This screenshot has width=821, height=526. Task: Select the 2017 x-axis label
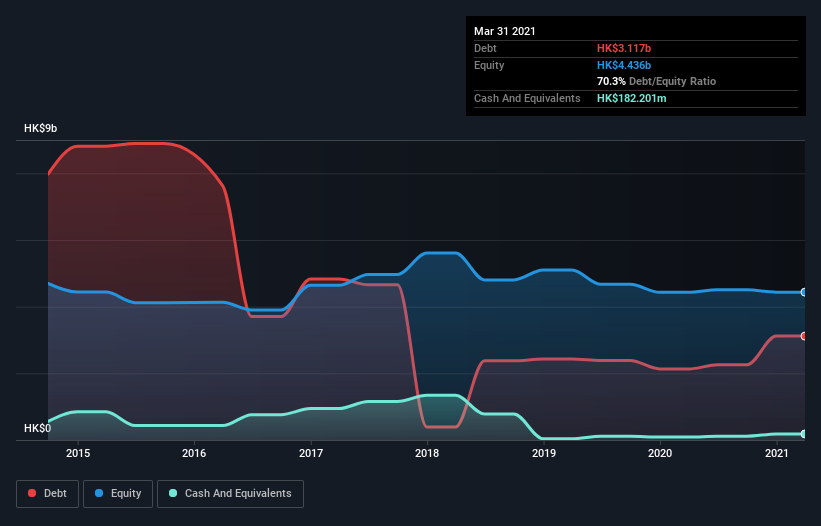(x=310, y=453)
